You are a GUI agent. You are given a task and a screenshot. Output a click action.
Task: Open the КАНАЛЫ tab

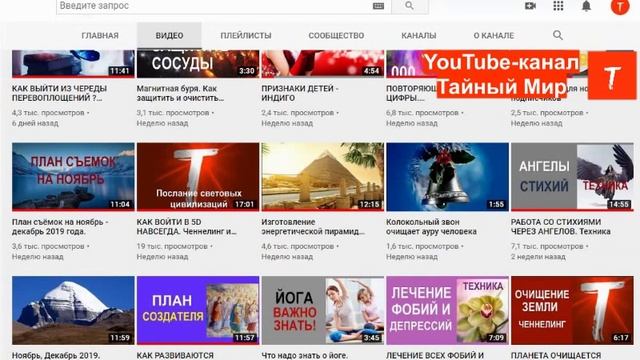419,36
